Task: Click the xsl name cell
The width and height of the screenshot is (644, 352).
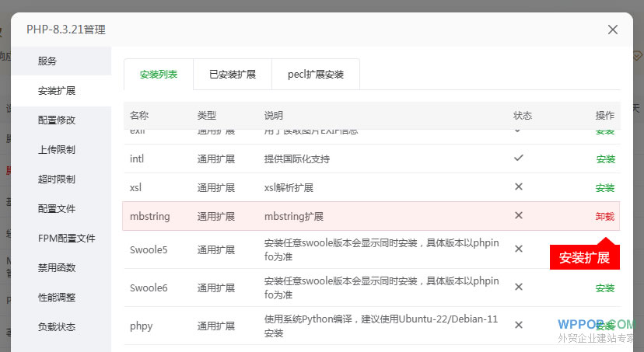Action: point(135,187)
